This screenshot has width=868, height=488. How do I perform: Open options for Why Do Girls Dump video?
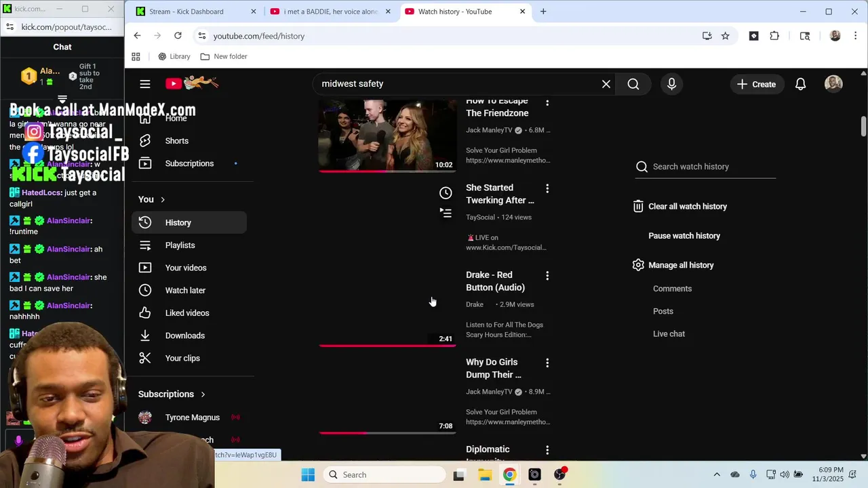(547, 363)
